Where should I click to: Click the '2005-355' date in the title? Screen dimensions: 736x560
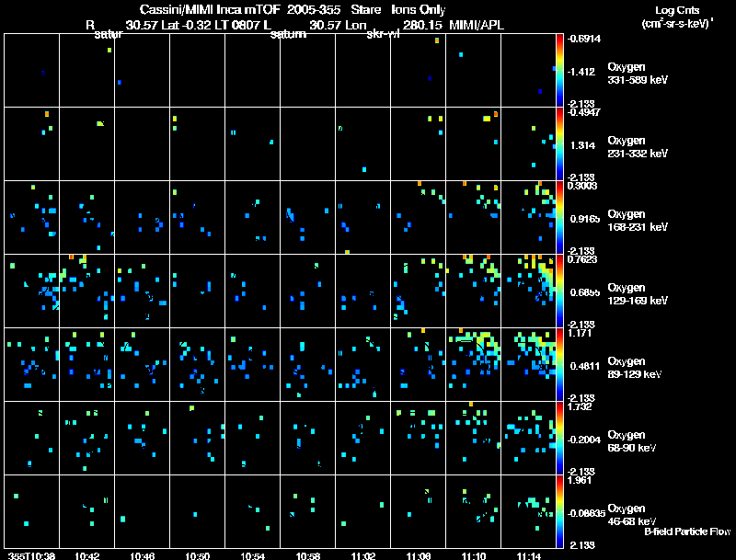pos(314,9)
